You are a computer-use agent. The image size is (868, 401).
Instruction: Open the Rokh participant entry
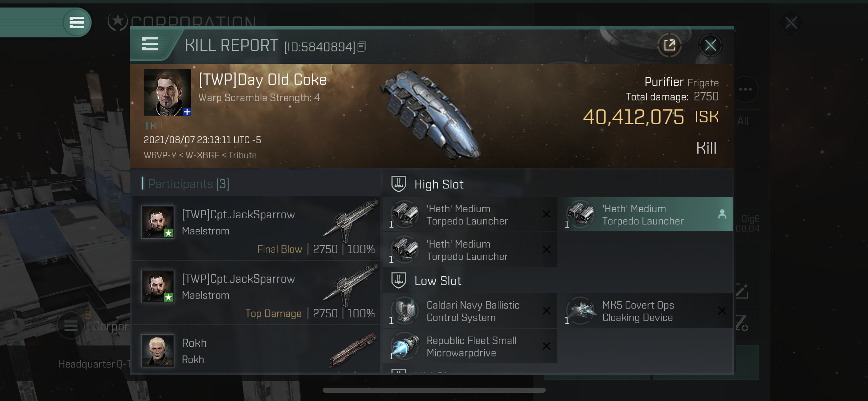click(256, 350)
